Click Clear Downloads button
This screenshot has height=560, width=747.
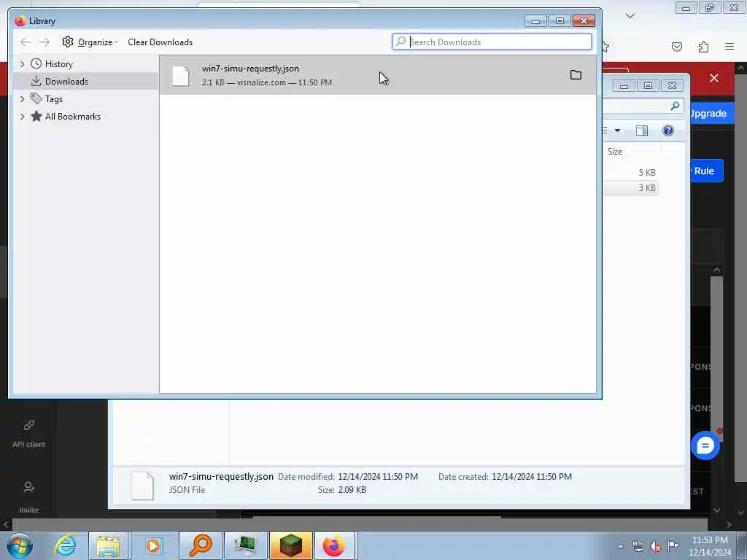coord(160,42)
